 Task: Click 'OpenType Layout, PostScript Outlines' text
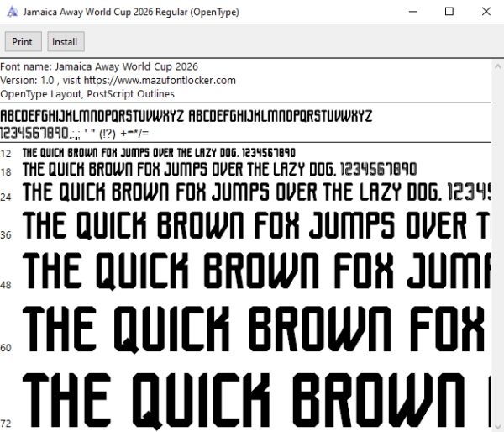pyautogui.click(x=87, y=94)
